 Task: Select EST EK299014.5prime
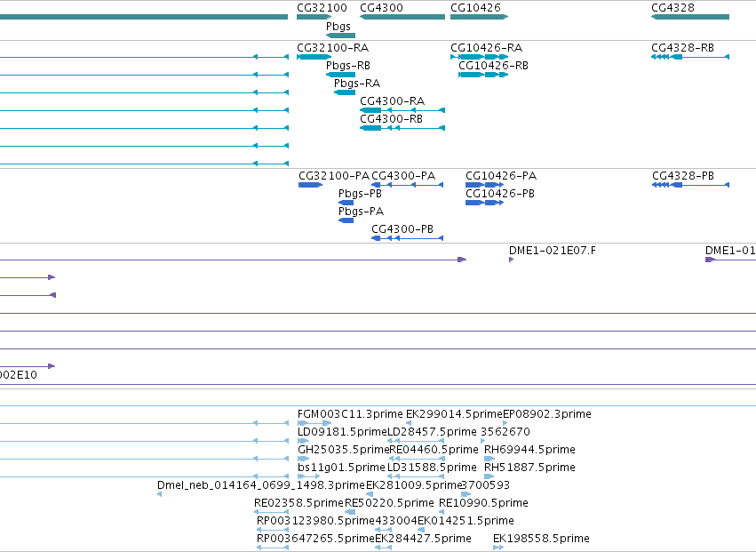tap(454, 414)
